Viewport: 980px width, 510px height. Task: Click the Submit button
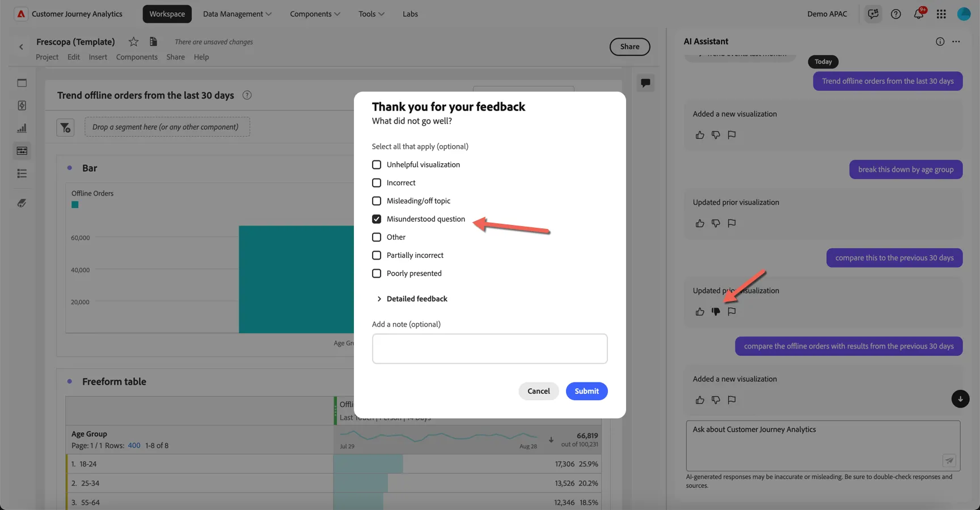pos(586,391)
